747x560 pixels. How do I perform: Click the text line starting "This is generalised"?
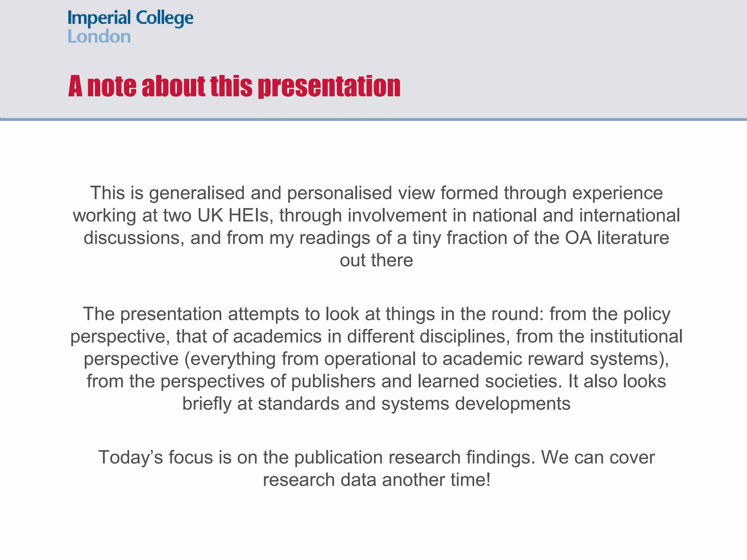pyautogui.click(x=376, y=193)
